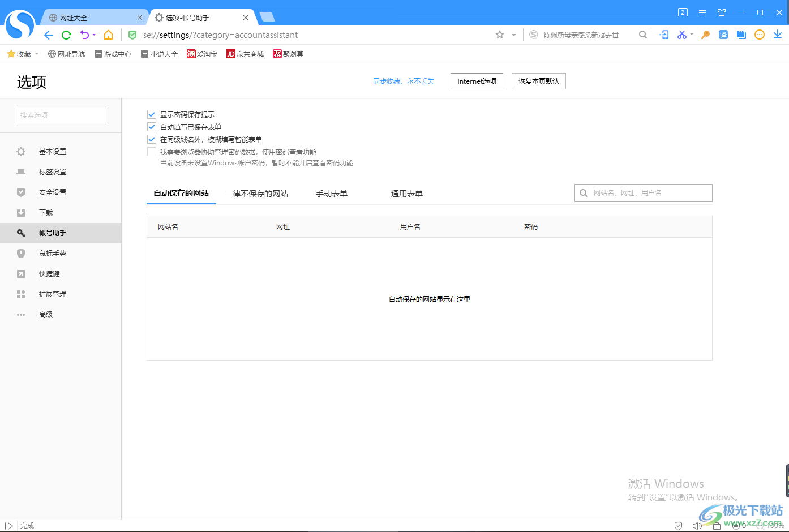Open the mobile sync login icon
This screenshot has width=789, height=532.
664,35
